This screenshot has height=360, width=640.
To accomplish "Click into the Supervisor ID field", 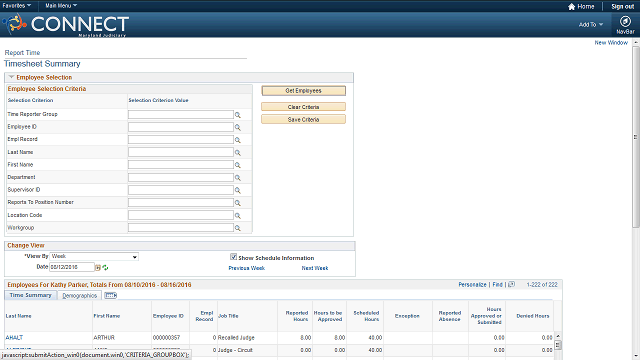I will (181, 190).
